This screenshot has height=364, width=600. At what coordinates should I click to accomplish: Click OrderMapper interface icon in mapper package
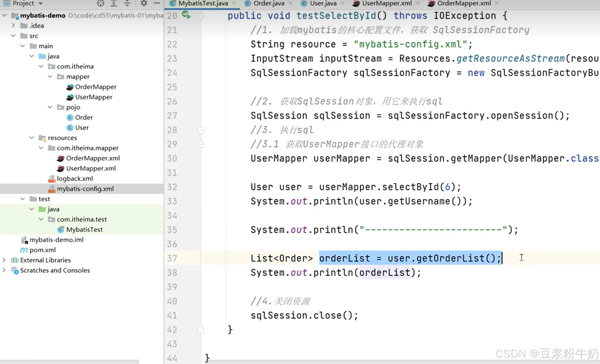tap(70, 87)
